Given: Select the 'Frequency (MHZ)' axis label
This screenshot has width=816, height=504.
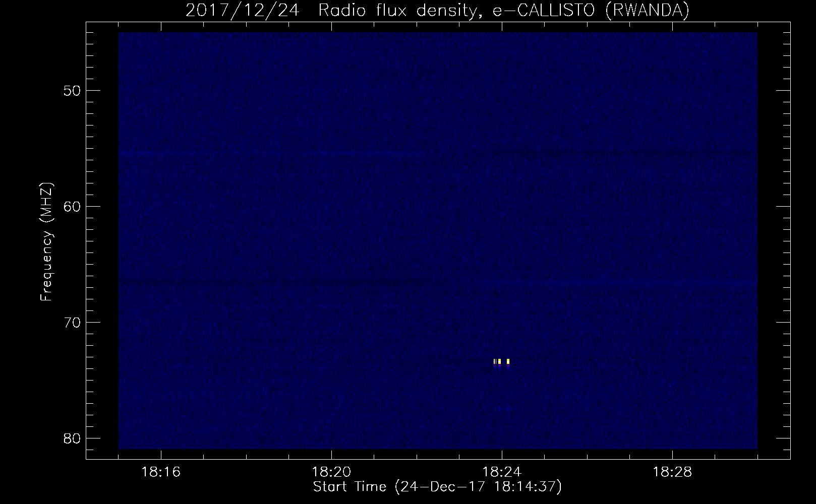Looking at the screenshot, I should point(46,241).
